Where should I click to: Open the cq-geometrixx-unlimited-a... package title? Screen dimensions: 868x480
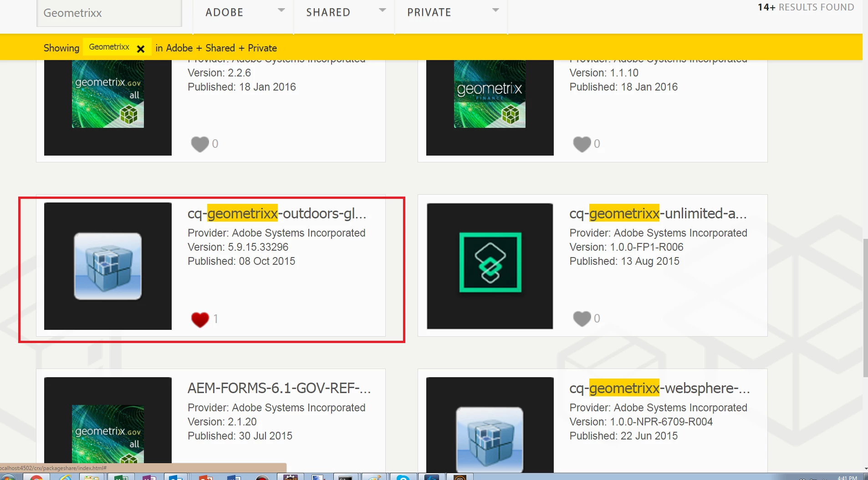(658, 213)
